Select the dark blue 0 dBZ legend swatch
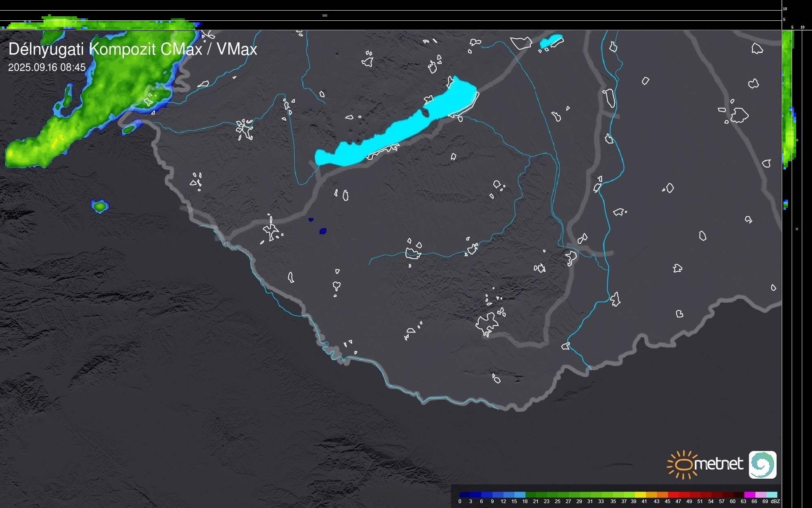 point(464,495)
